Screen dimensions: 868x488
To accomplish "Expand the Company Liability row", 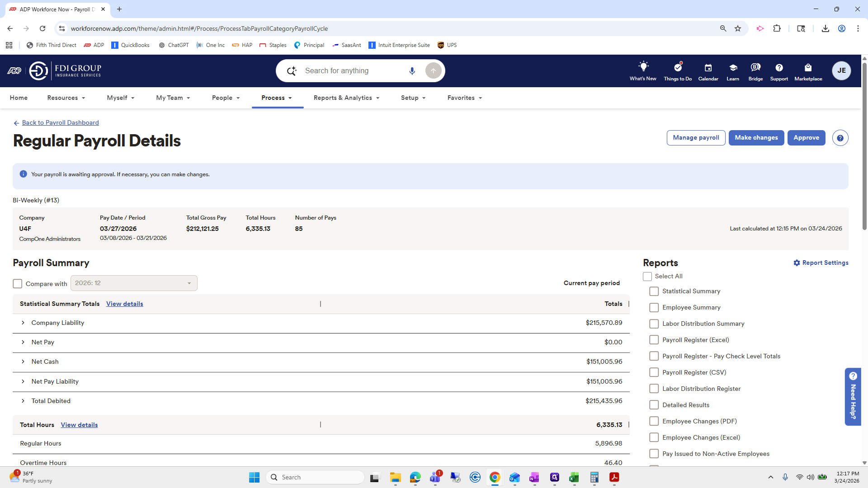I will click(23, 323).
